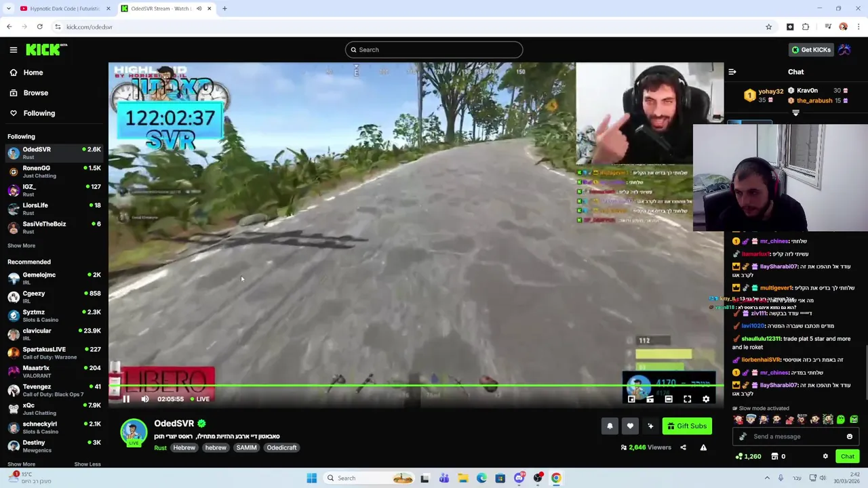This screenshot has width=868, height=488.
Task: Click the heart follow button
Action: [x=630, y=426]
